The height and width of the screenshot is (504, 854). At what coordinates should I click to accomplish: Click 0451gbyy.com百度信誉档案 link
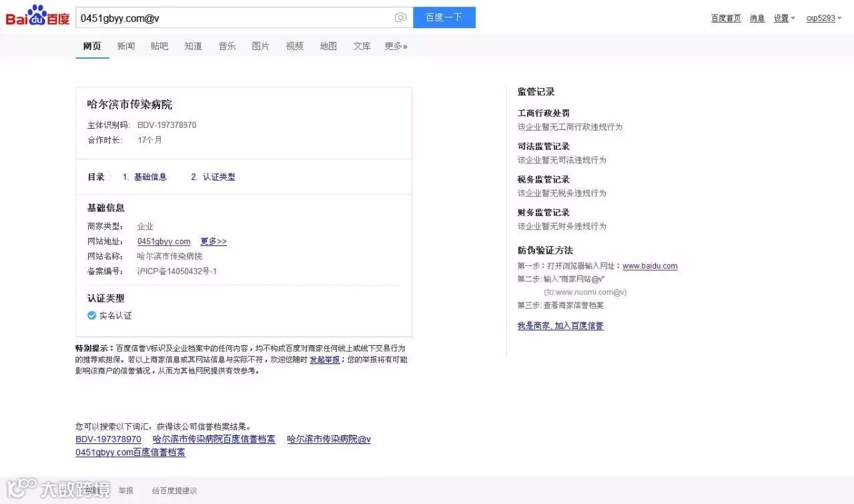point(130,453)
